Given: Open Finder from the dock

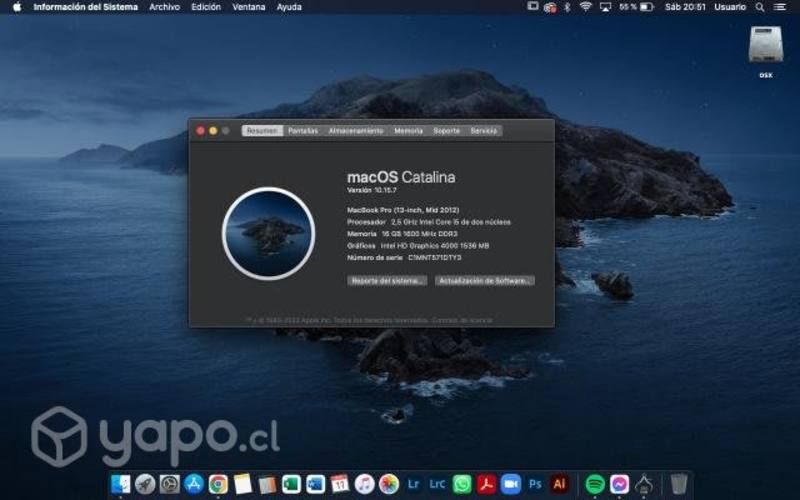Looking at the screenshot, I should (120, 484).
